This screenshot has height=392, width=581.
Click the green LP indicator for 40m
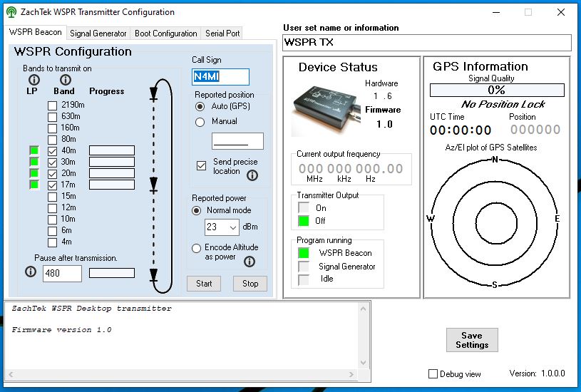pos(34,150)
